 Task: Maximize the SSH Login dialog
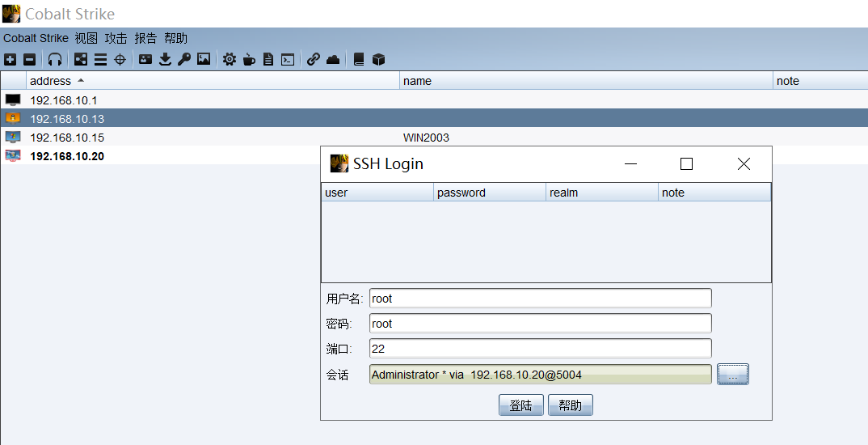click(x=686, y=163)
